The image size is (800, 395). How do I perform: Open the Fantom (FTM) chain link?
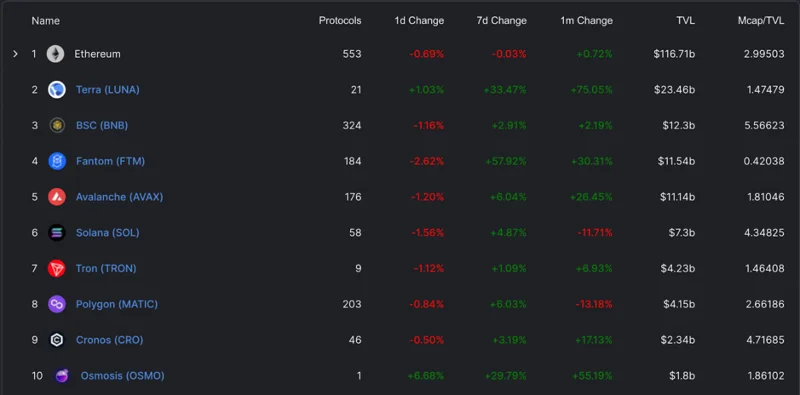click(110, 161)
